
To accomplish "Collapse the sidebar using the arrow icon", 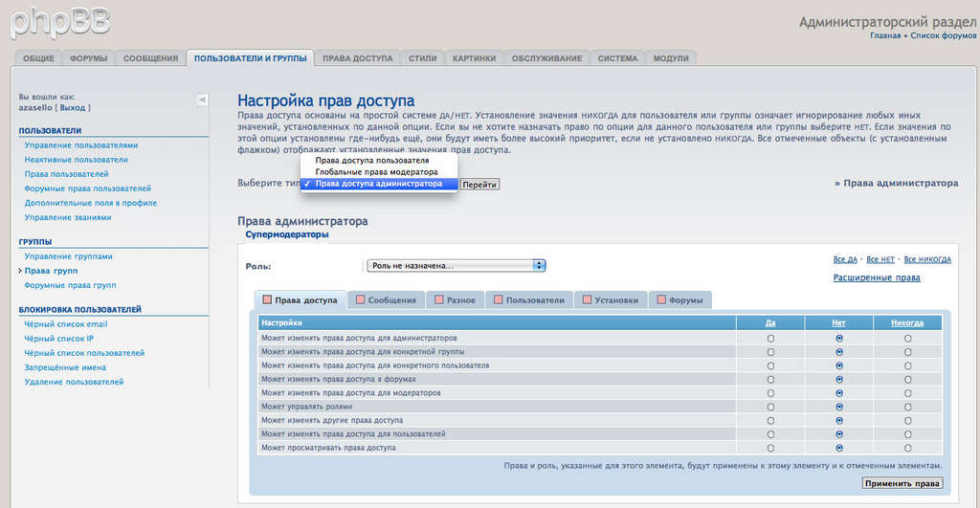I will 202,99.
